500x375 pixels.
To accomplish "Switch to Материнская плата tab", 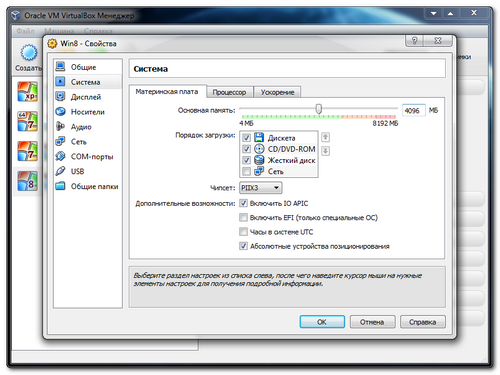I will pos(167,91).
